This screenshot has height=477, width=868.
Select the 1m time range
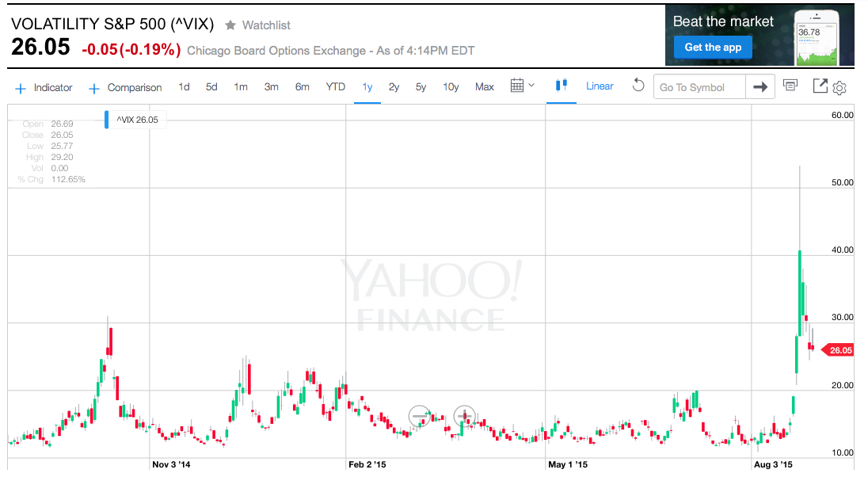pos(241,87)
